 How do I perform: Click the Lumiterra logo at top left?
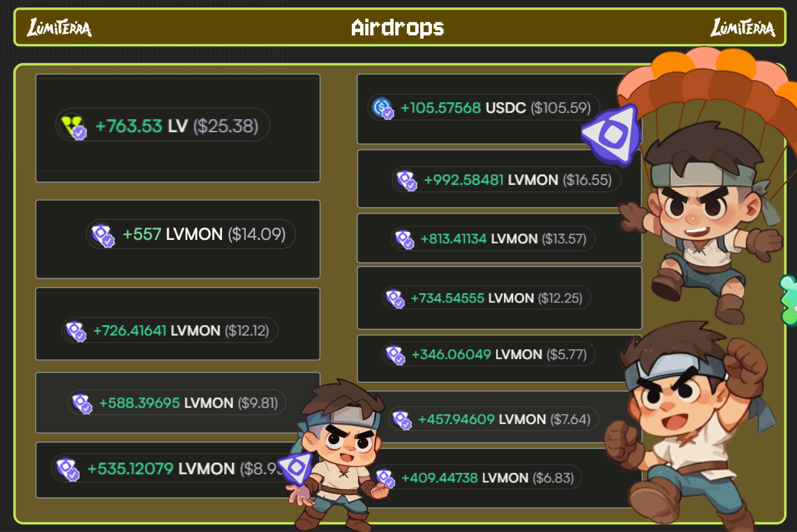coord(59,27)
